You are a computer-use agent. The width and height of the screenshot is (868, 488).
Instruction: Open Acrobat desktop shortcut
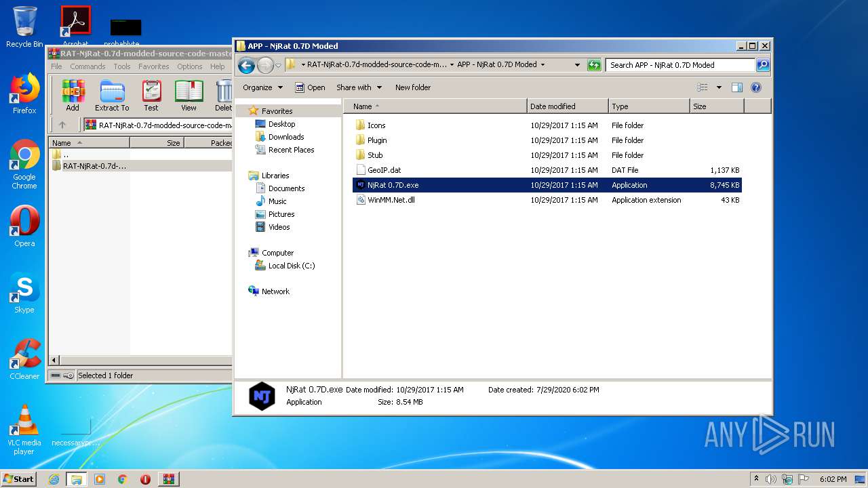click(75, 27)
